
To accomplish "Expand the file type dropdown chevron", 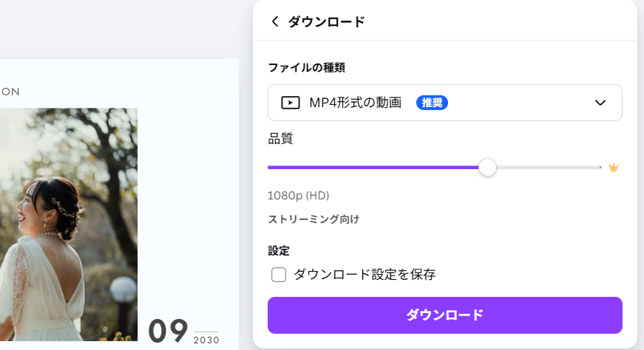I will [x=600, y=103].
